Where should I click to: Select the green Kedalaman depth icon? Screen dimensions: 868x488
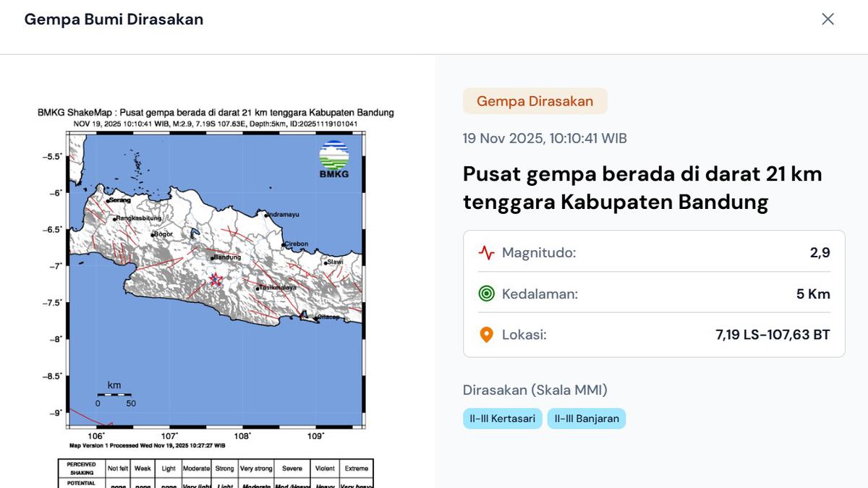[x=485, y=294]
